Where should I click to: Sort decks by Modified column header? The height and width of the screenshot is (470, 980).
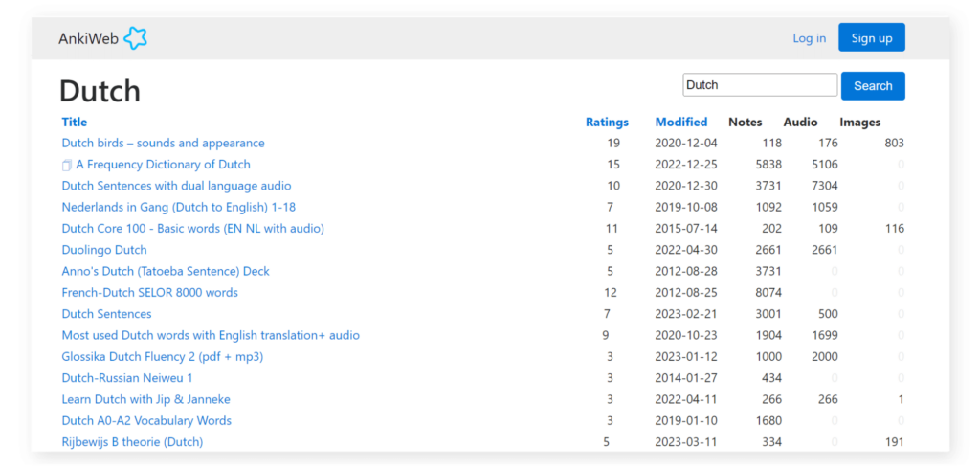(680, 122)
